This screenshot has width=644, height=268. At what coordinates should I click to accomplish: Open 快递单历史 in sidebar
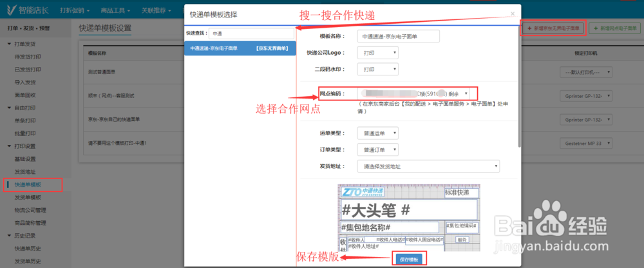[28, 249]
